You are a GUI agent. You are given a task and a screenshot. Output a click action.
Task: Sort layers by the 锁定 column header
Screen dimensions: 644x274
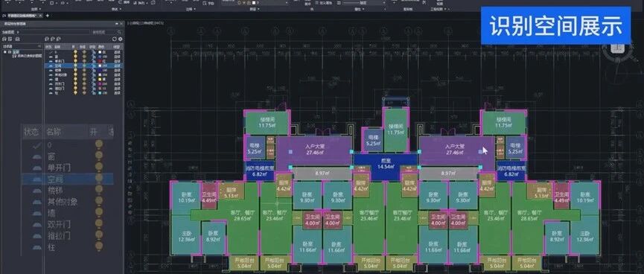pos(92,47)
